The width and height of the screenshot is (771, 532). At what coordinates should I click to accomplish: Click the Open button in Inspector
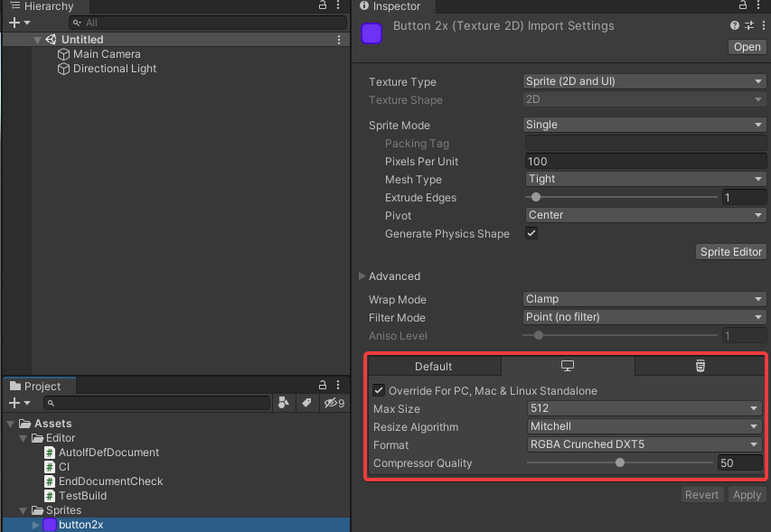coord(747,47)
